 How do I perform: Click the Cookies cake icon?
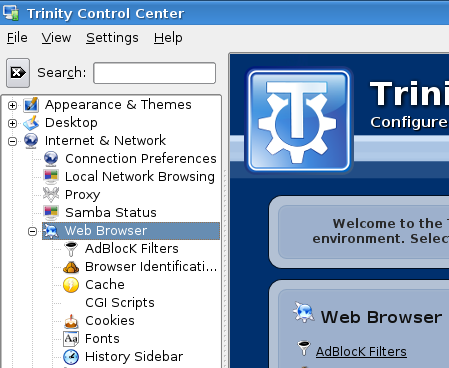tap(71, 321)
